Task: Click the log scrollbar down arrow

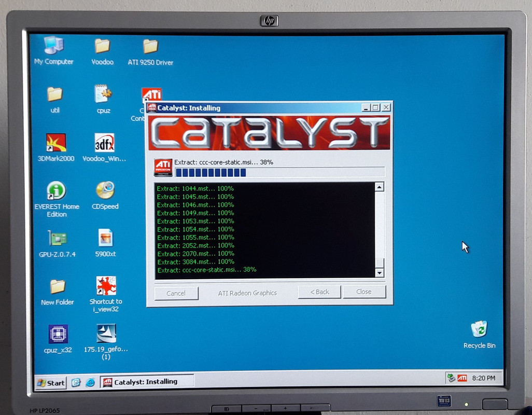Action: point(380,272)
